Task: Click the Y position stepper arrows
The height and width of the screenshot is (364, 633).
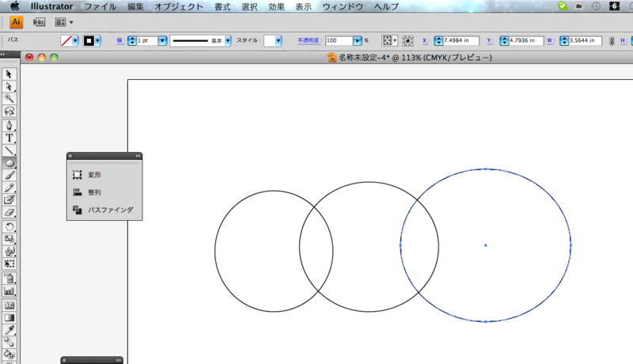Action: [504, 40]
